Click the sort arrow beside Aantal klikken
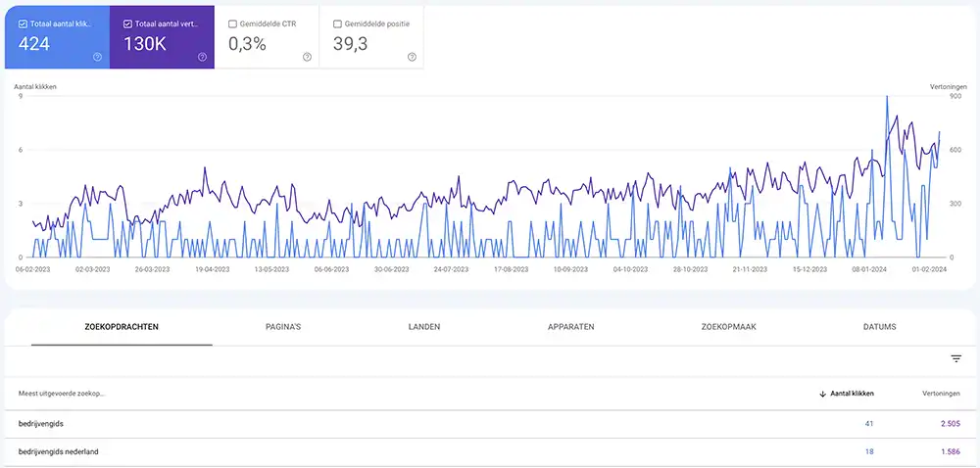Image resolution: width=980 pixels, height=468 pixels. pyautogui.click(x=822, y=394)
